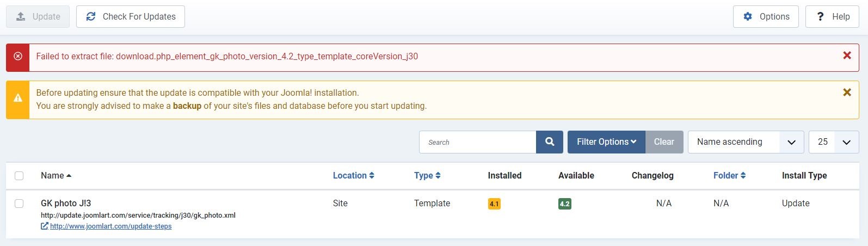
Task: Open the joomlart update-steps link
Action: coord(110,226)
